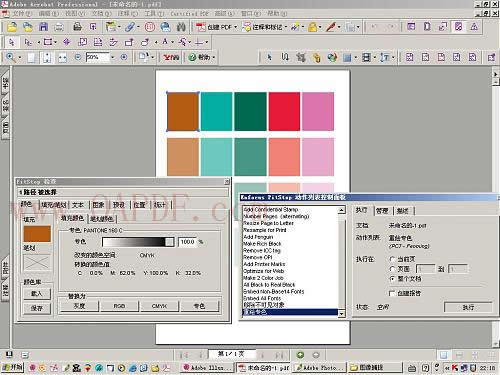Click the CMYK convert button
Viewport: 500px width, 375px height.
159,306
